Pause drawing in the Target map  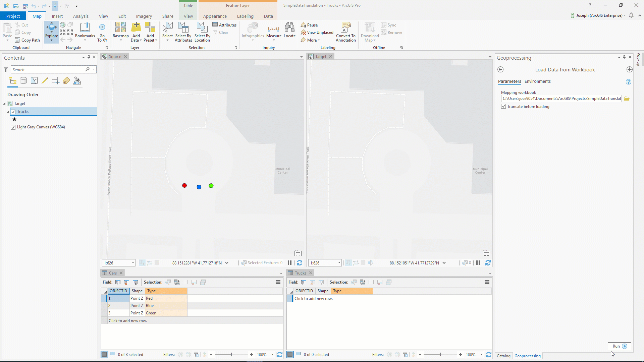[478, 263]
